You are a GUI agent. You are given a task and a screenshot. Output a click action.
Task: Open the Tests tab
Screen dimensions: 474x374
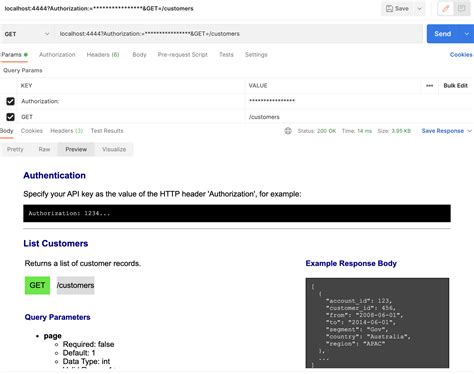[x=226, y=55]
